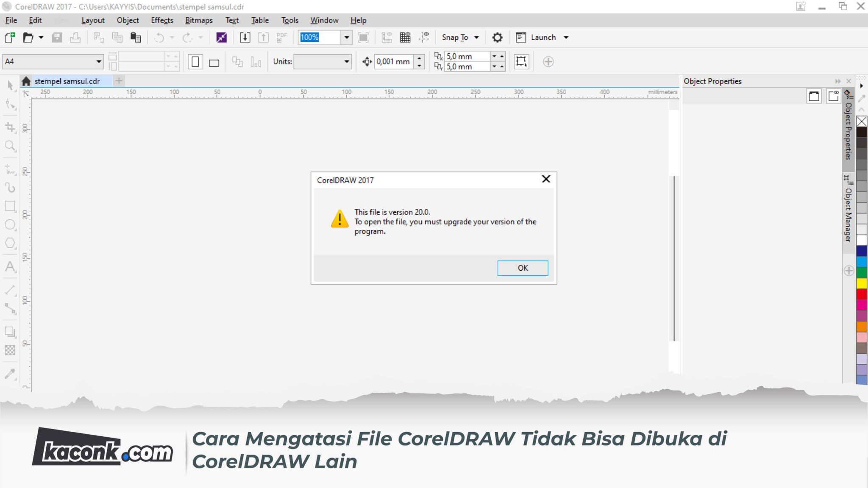Open the Options settings gear
Image resolution: width=868 pixels, height=488 pixels.
(498, 37)
